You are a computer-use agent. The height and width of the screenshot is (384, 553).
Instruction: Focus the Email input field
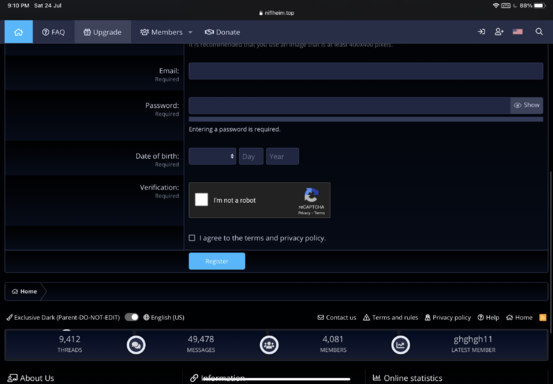pyautogui.click(x=366, y=71)
